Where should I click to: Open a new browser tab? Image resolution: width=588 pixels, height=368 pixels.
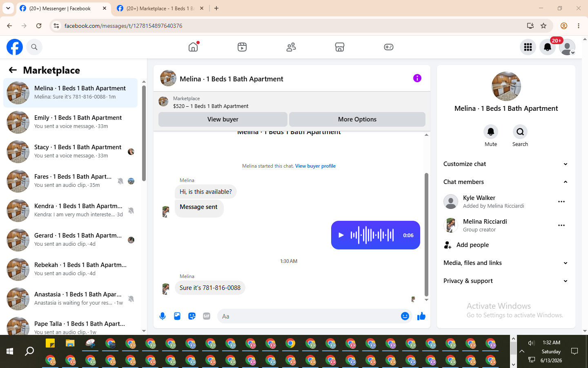pyautogui.click(x=216, y=8)
